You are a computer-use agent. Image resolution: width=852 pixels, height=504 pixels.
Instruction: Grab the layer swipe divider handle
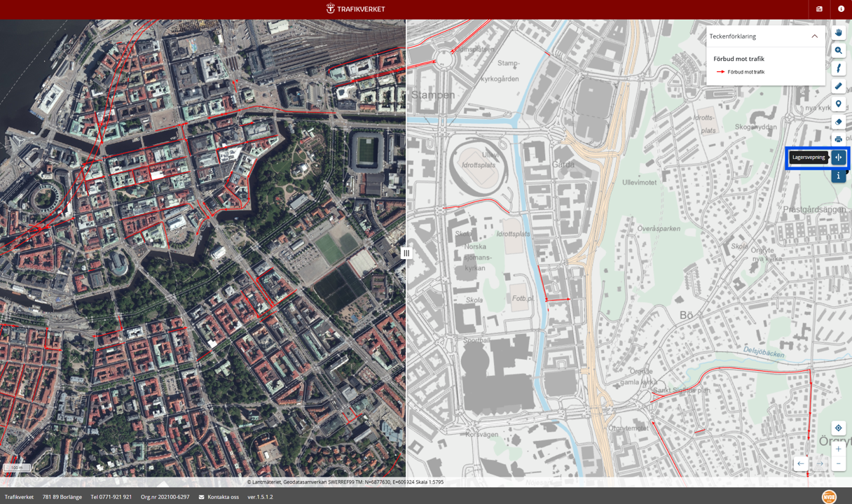pos(406,253)
